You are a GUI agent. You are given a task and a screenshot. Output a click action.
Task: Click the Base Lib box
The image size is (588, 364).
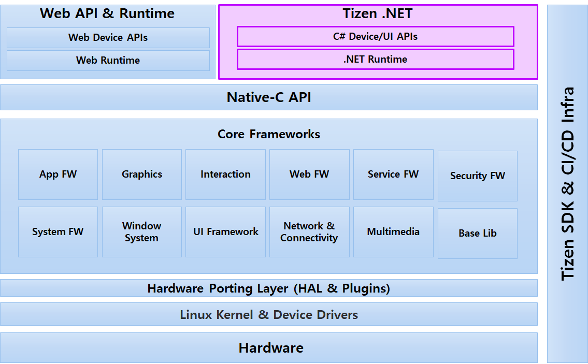tap(477, 234)
